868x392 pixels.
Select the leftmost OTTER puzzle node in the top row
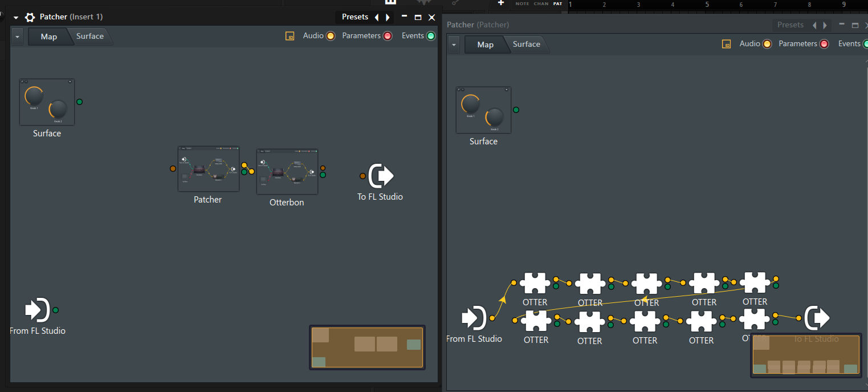[535, 283]
